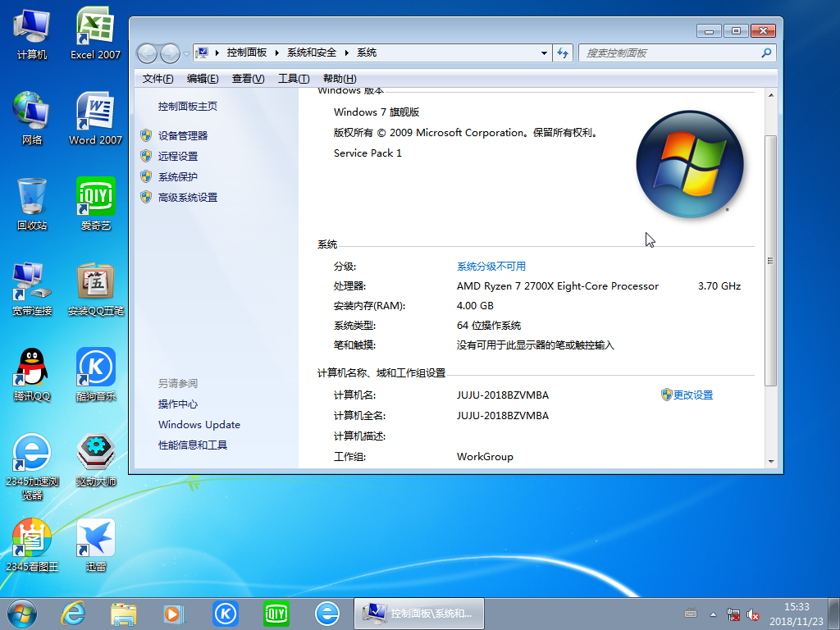Screen dimensions: 840x630
Task: Expand arrow before 控制面板 breadcrumb
Action: pyautogui.click(x=217, y=52)
